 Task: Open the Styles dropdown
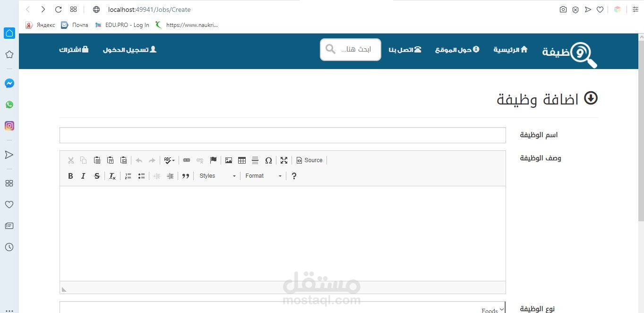pos(217,176)
